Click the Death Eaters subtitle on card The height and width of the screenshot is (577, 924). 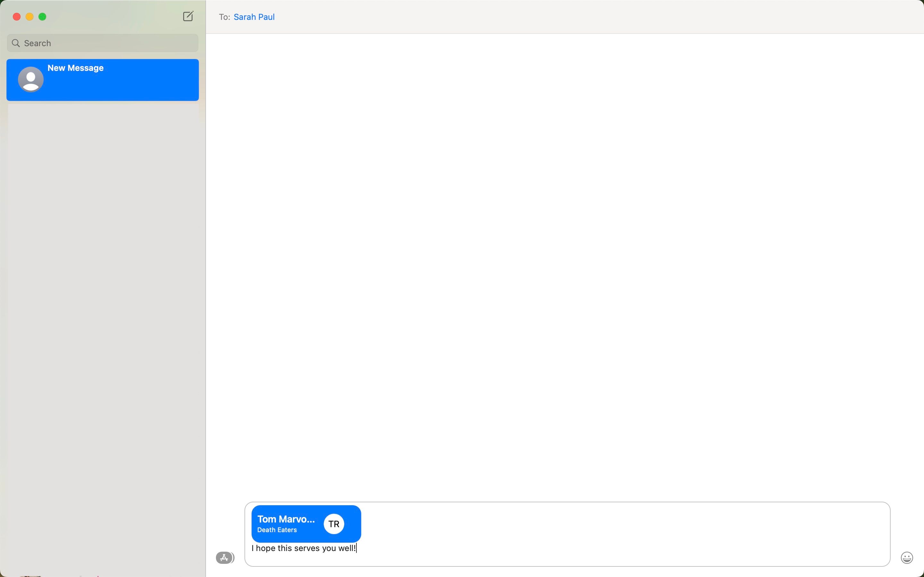[x=277, y=530]
